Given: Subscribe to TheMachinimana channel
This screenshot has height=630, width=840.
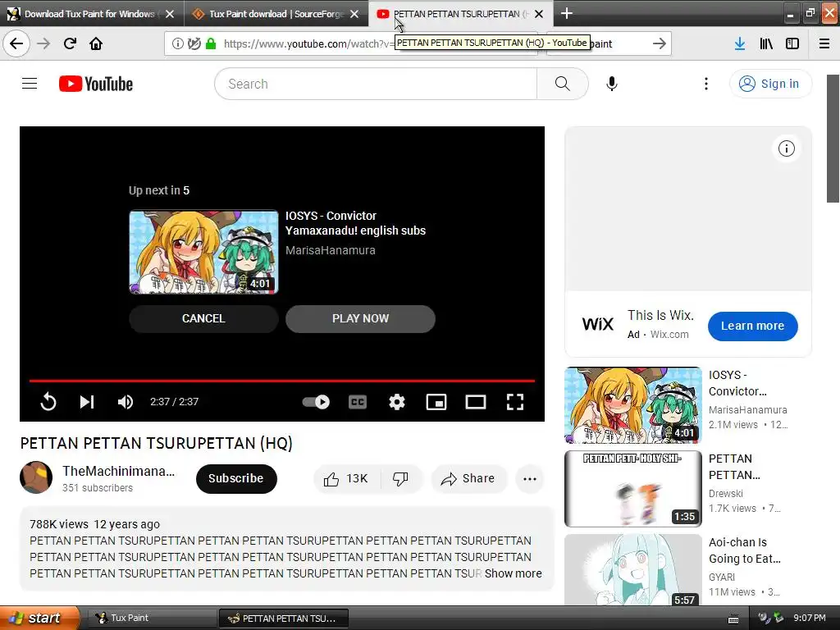Looking at the screenshot, I should pyautogui.click(x=236, y=478).
